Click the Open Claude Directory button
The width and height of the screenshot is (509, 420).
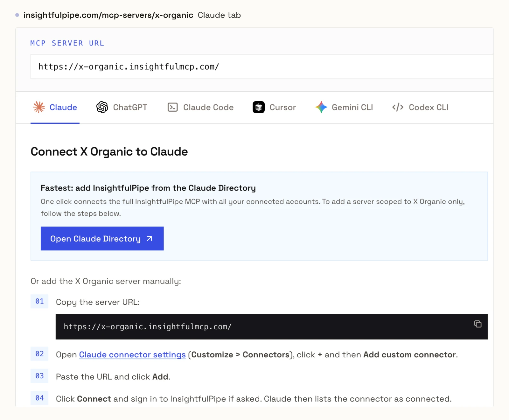[102, 239]
